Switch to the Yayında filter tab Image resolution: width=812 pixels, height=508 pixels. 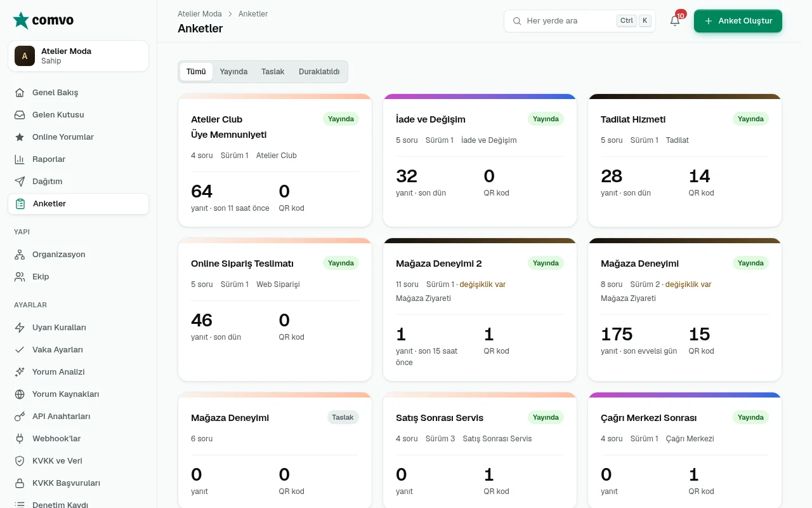tap(233, 72)
